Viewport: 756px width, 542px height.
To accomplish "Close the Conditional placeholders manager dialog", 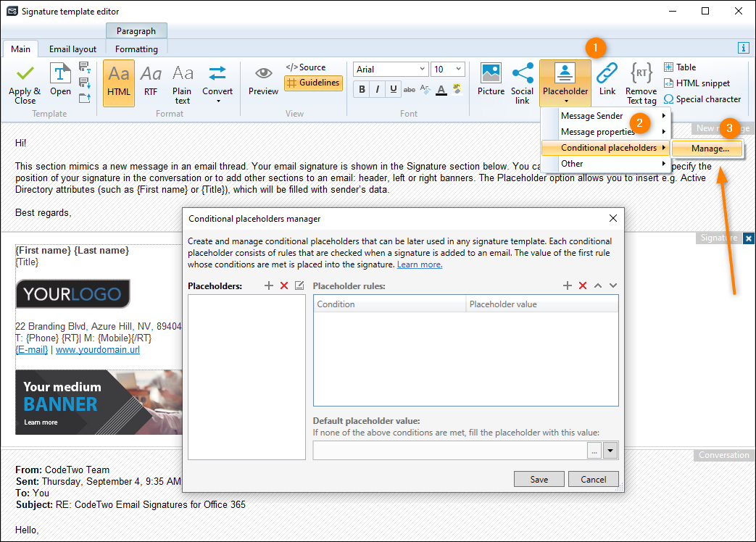I will pos(612,218).
